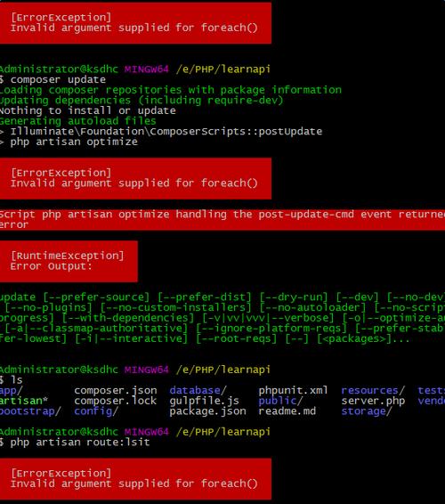The width and height of the screenshot is (445, 504).
Task: Click the 'app/' directory entry
Action: (x=12, y=391)
